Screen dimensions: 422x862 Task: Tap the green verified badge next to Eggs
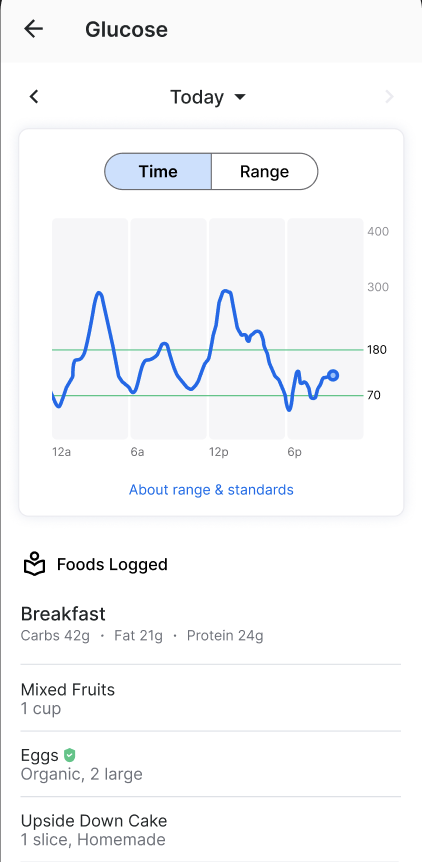69,755
